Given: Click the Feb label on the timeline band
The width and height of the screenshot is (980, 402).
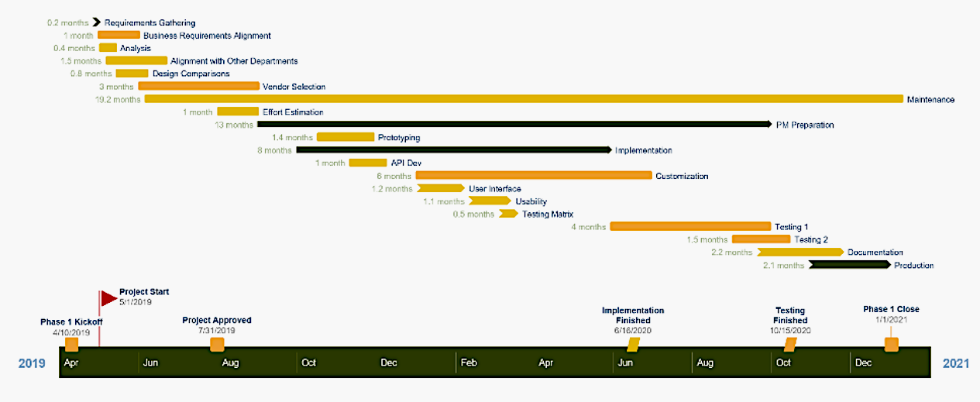Looking at the screenshot, I should pos(469,362).
